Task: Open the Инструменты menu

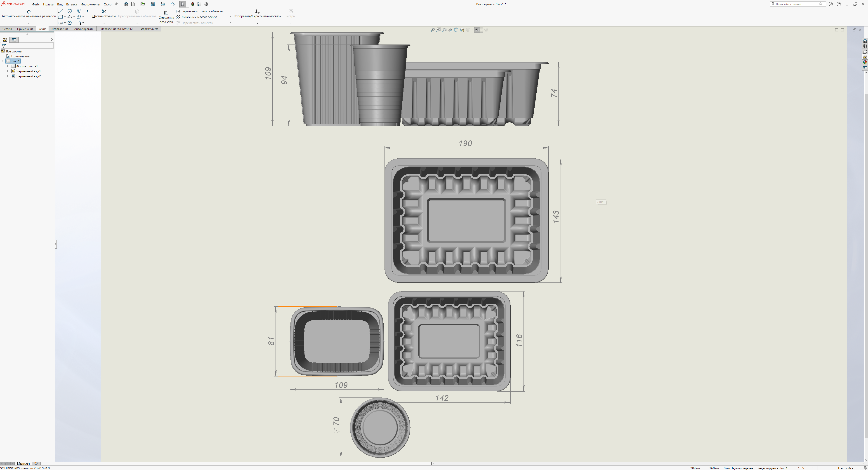Action: 90,4
